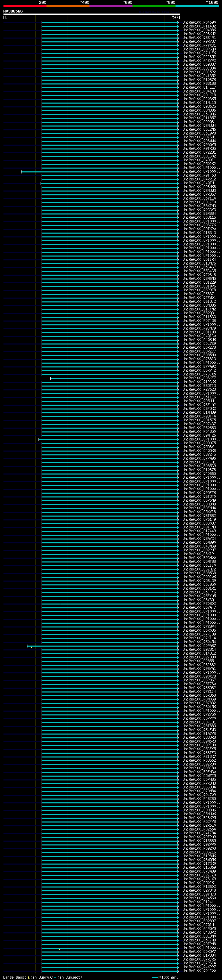Open hit UniRef100_P20365
Viewport: 222px width, 980px height.
(199, 99)
